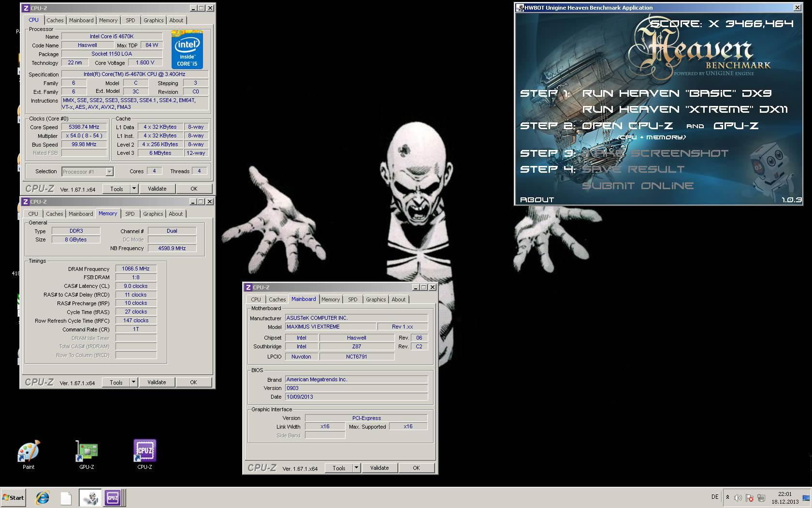Open Memory tab in Mainboard CPU-Z window

click(331, 299)
